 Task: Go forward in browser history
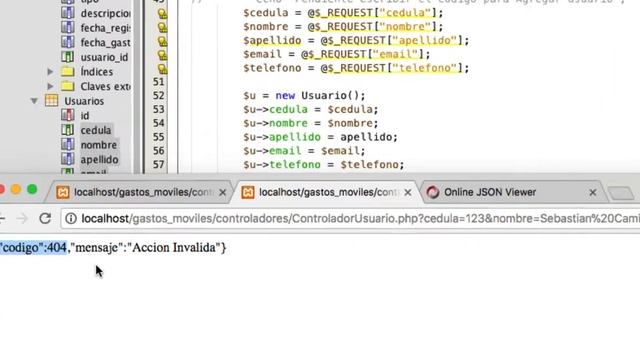pos(22,219)
